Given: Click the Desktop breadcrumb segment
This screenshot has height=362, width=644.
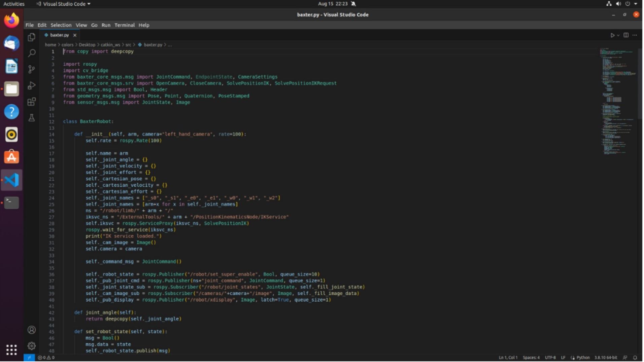Looking at the screenshot, I should [x=87, y=45].
